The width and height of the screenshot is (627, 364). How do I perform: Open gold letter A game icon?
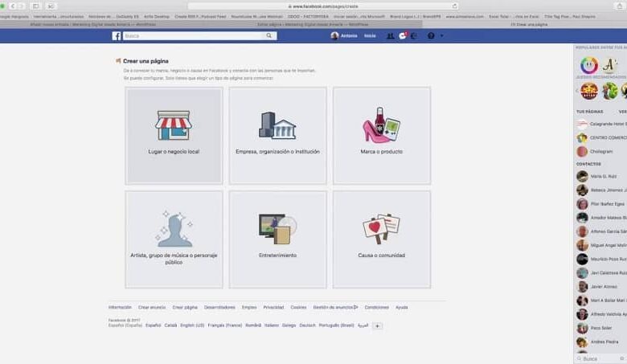pos(610,65)
